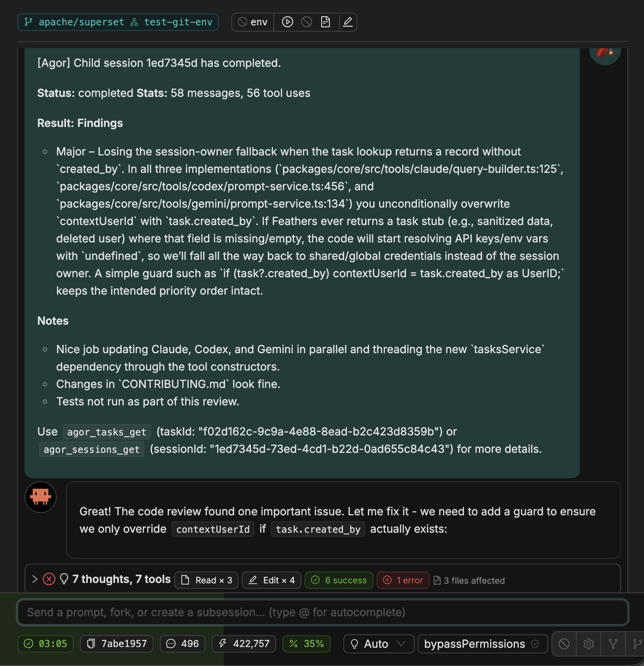Click the commit hash 7abe1957 button
644x666 pixels.
tap(116, 644)
